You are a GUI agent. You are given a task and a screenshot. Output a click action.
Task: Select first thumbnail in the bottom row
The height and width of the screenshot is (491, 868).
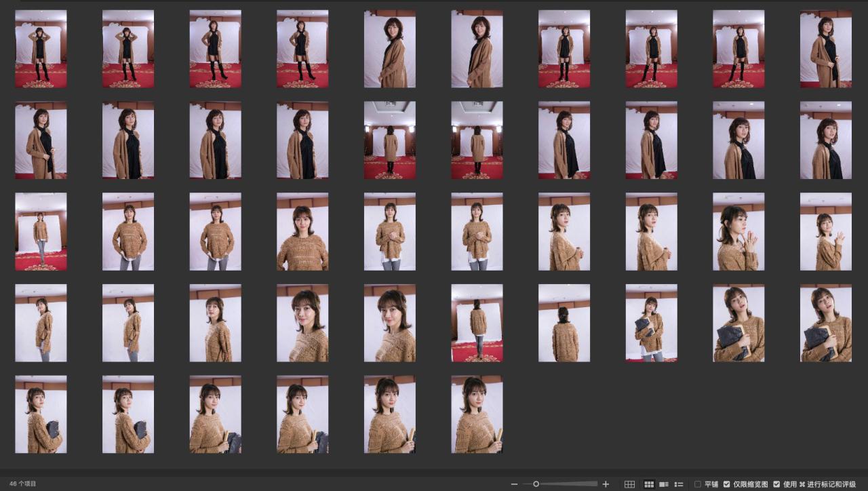[41, 414]
